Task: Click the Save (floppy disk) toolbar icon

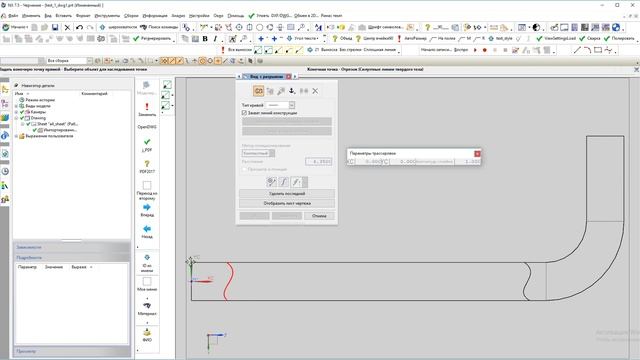Action: (x=55, y=27)
